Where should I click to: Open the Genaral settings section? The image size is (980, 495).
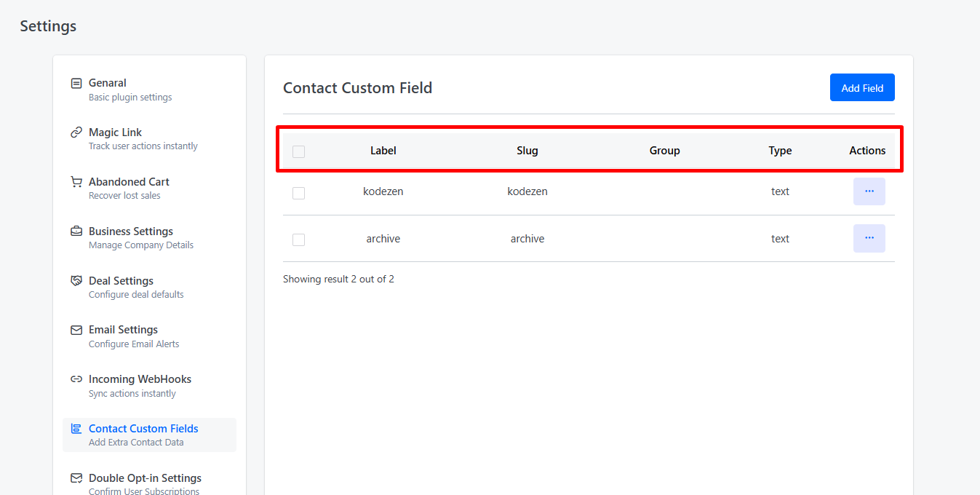coord(150,90)
